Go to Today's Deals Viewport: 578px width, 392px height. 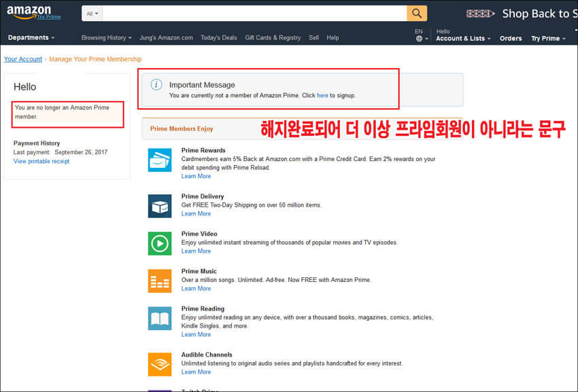coord(218,37)
